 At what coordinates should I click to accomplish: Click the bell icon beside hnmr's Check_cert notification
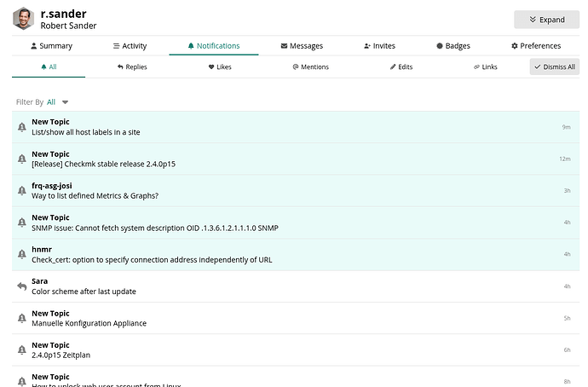(x=22, y=254)
